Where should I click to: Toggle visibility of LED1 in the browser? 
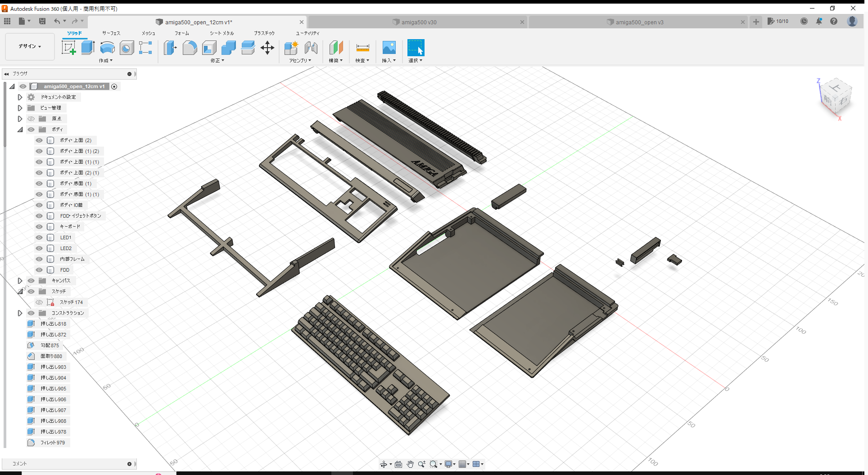[x=39, y=237]
